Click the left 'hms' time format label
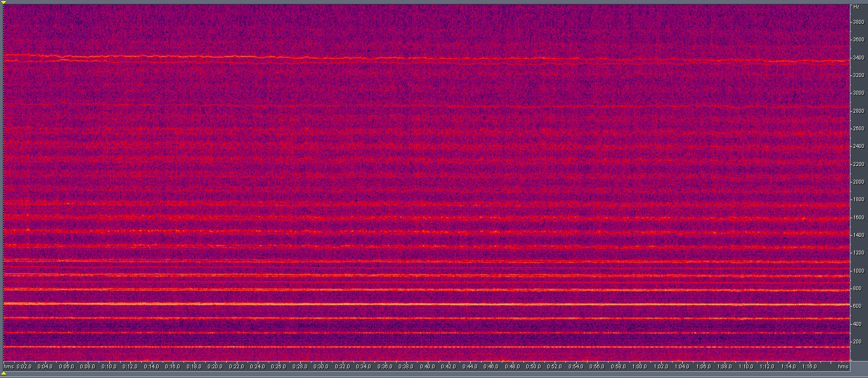 (x=8, y=367)
